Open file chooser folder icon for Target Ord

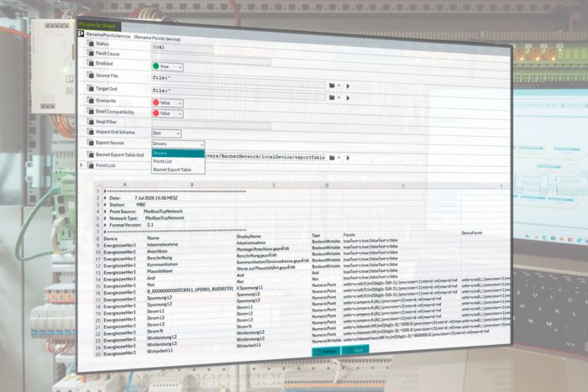click(332, 98)
